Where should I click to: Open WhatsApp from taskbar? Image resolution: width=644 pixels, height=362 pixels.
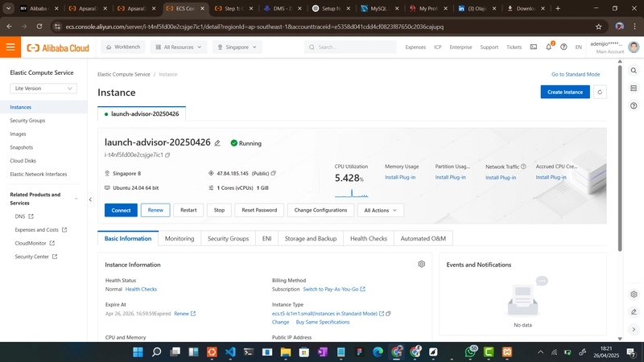coord(471,352)
